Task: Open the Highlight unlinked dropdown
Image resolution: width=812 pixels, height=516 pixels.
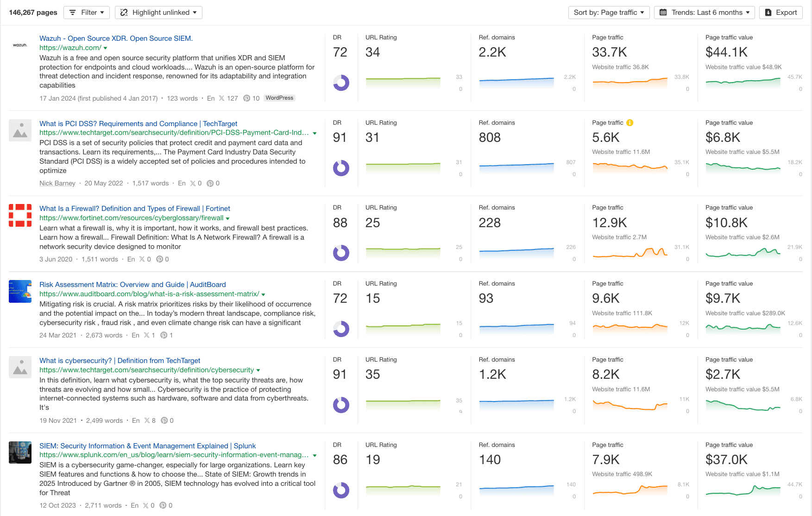Action: [158, 13]
